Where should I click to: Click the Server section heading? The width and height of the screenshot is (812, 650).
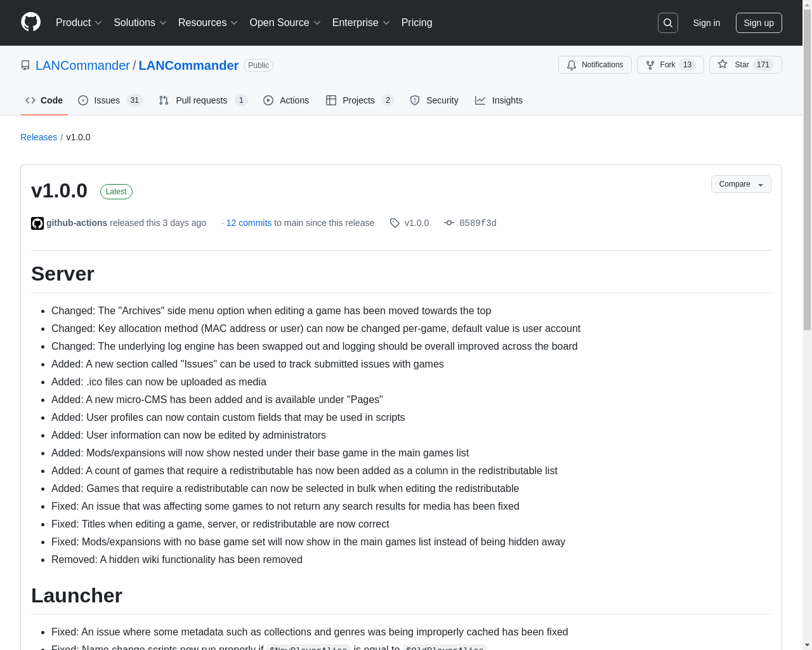(x=63, y=274)
